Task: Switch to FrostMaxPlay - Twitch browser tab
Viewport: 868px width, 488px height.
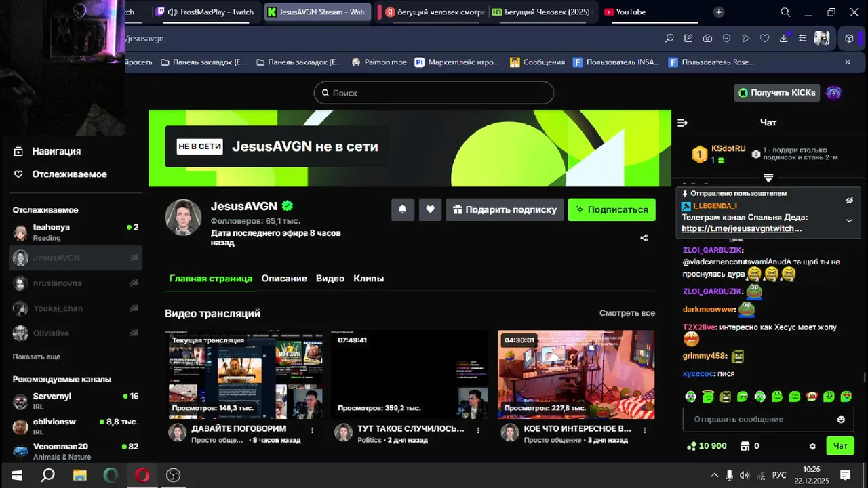Action: [x=207, y=12]
